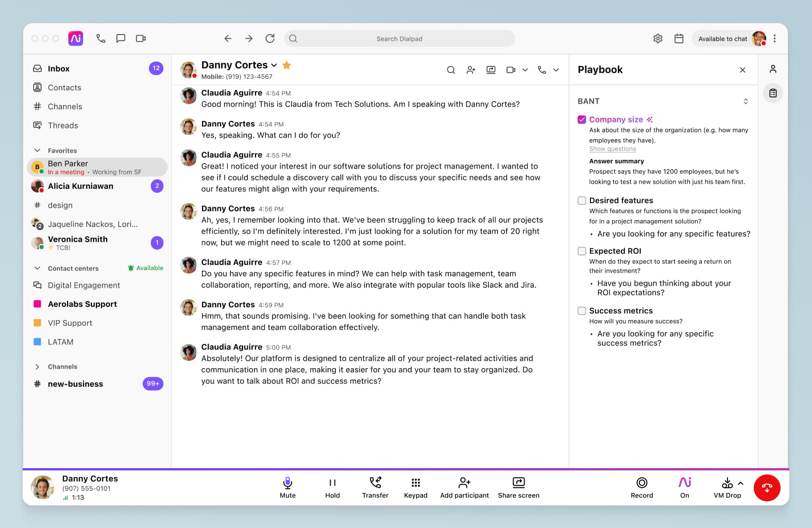Collapse the Favorites section
812x528 pixels.
point(37,151)
